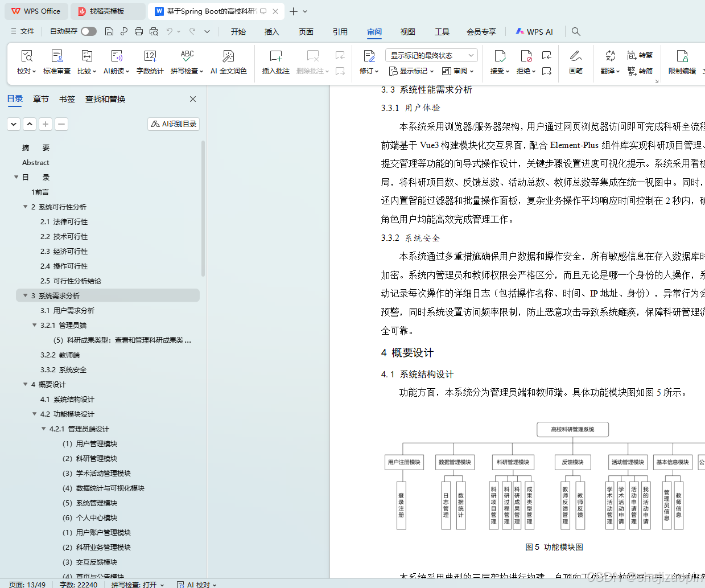Click the minus outline button

[x=61, y=124]
